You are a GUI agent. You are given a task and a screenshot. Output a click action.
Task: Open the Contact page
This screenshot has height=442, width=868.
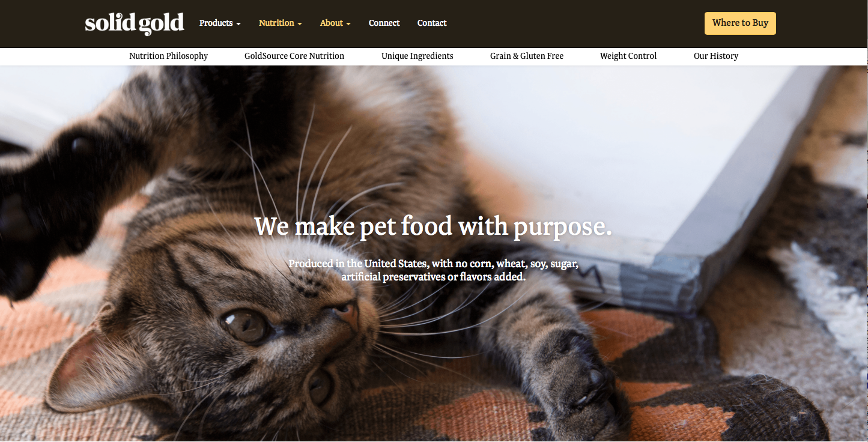[432, 23]
